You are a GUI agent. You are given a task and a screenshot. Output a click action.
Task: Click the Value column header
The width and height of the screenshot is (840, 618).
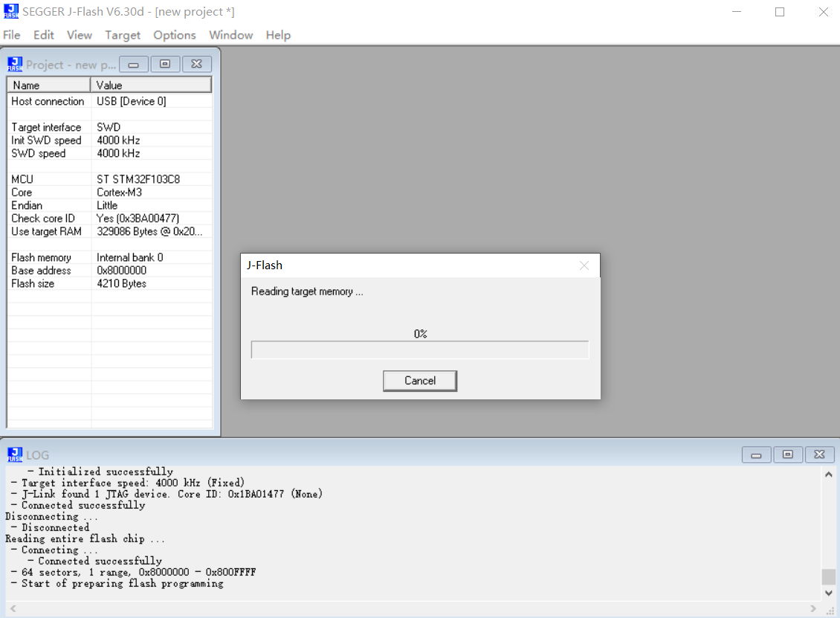coord(151,86)
